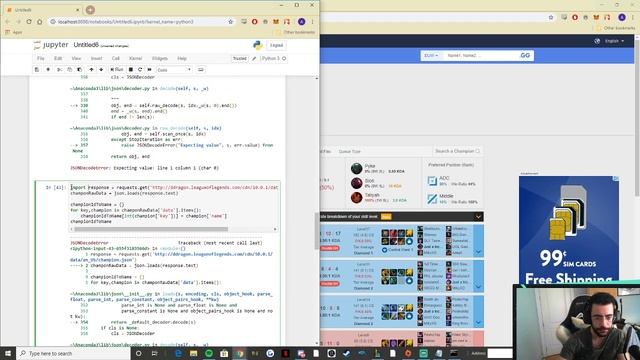Restart the kernel with the circular arrow
640x360 pixels.
[x=140, y=70]
